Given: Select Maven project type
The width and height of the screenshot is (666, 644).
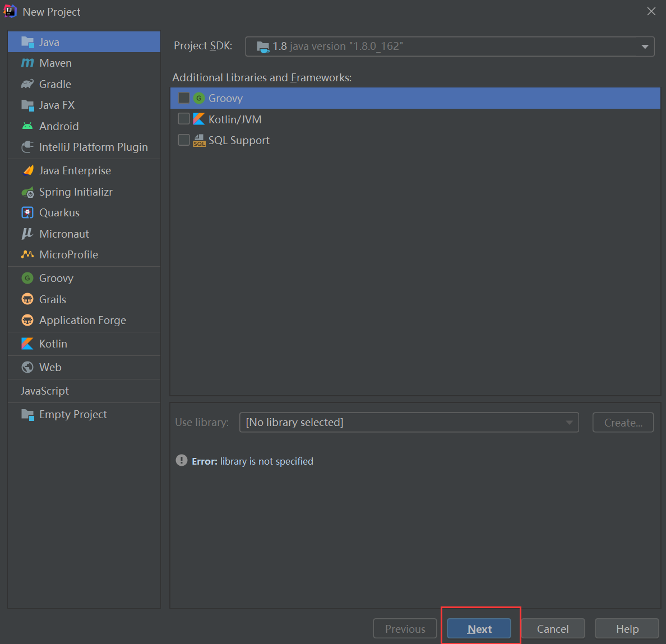Looking at the screenshot, I should point(84,63).
